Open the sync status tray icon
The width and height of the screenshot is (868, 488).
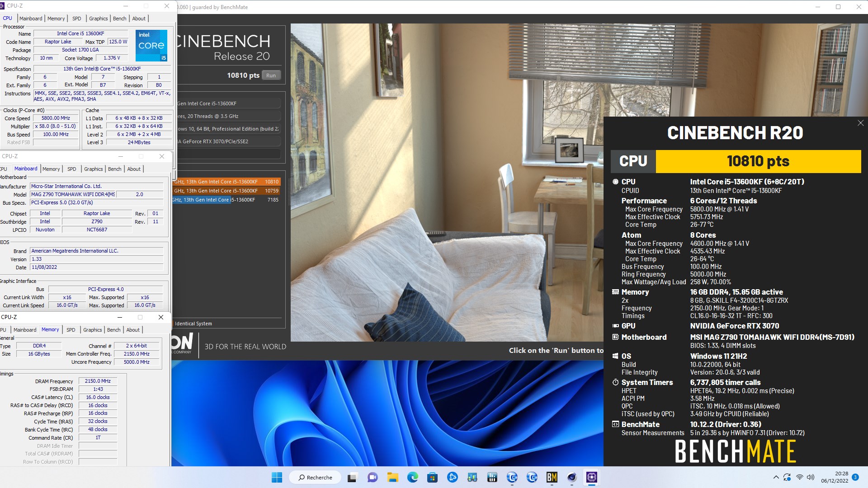click(787, 477)
